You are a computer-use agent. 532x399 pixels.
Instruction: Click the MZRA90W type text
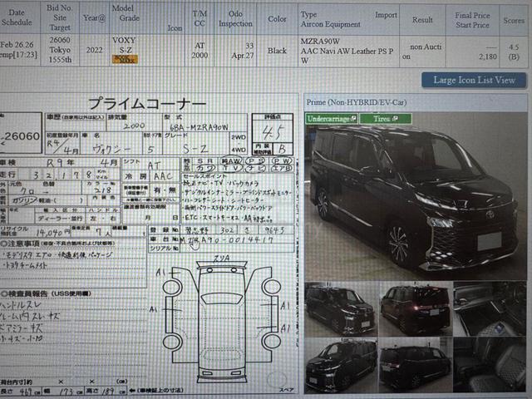click(320, 42)
